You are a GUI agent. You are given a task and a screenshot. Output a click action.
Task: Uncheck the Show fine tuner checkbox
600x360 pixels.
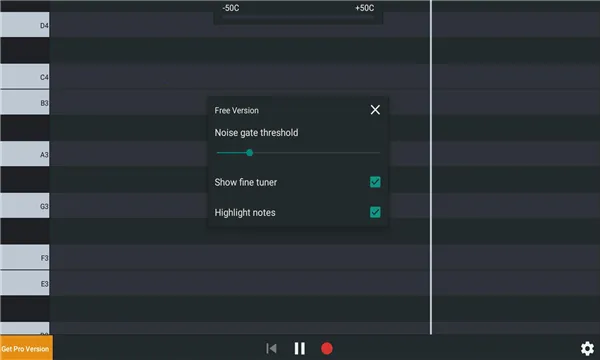point(375,182)
